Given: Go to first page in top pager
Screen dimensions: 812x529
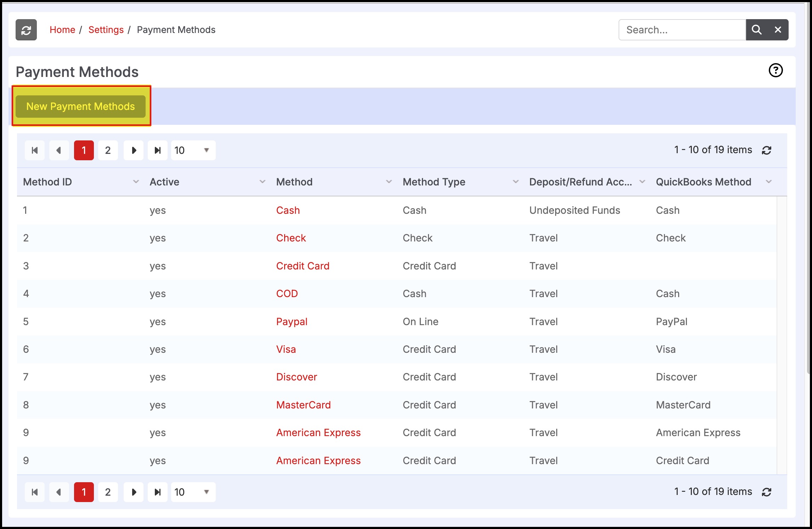Looking at the screenshot, I should [35, 150].
